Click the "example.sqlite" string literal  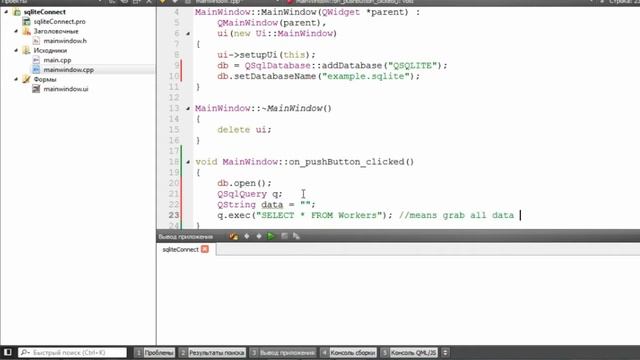365,76
